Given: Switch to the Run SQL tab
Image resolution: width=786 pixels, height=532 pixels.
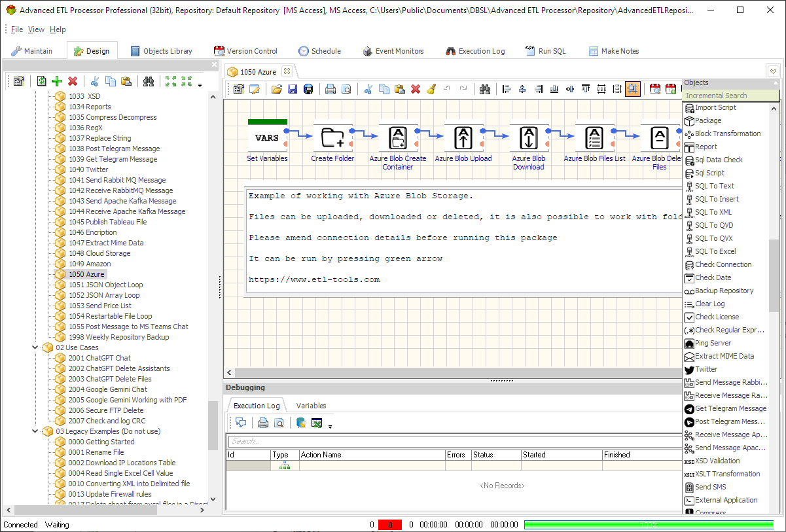Looking at the screenshot, I should pos(546,51).
